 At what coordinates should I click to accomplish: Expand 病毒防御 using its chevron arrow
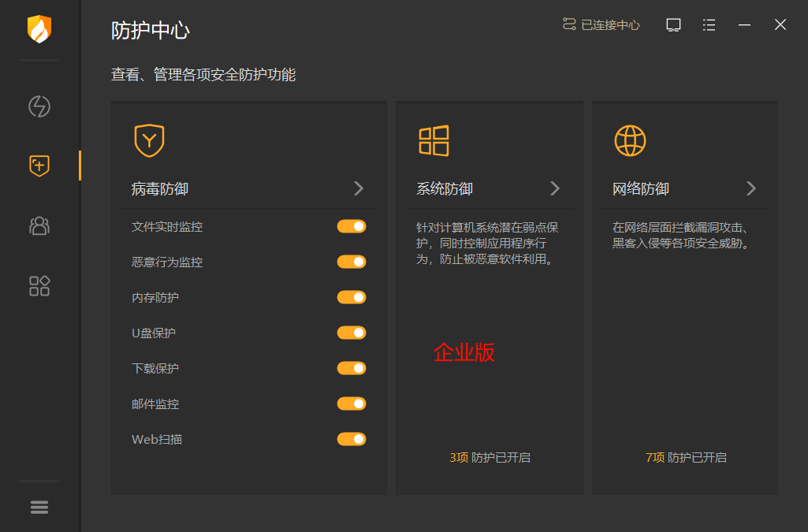[x=359, y=188]
